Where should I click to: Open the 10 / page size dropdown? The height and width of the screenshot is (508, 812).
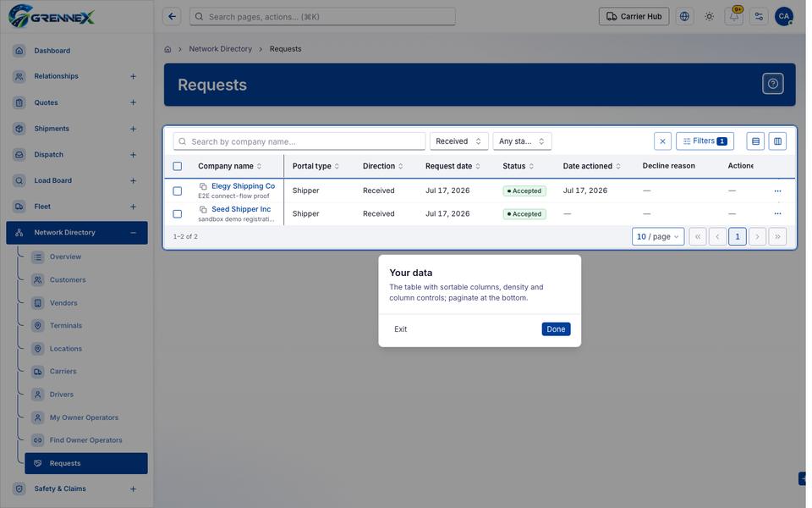point(658,236)
